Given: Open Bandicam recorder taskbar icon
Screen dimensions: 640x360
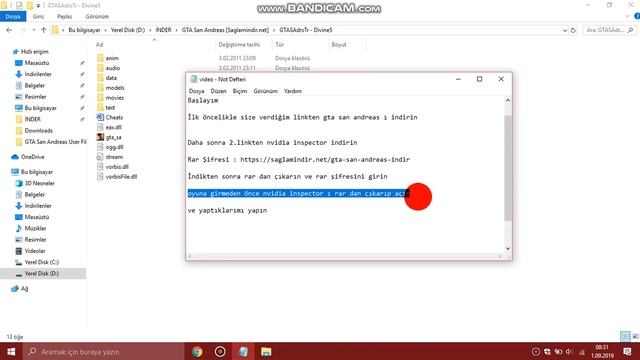Looking at the screenshot, I should [x=220, y=351].
